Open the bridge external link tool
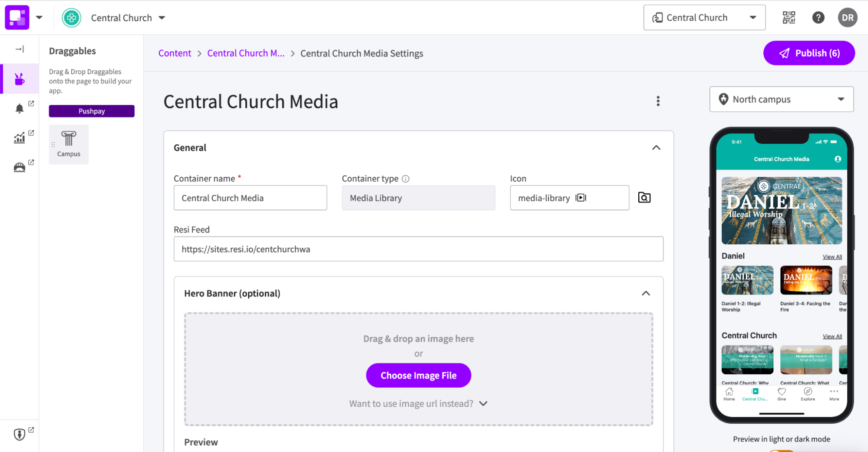 19,166
